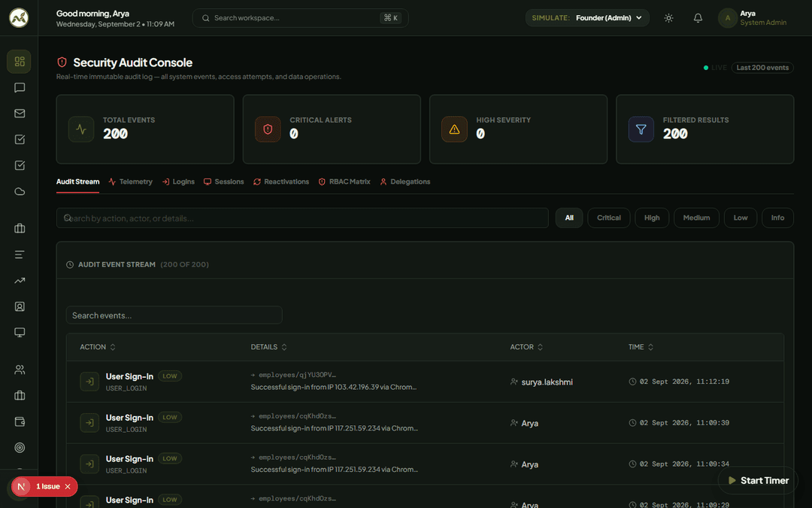Viewport: 812px width, 508px height.
Task: Filter events by Medium severity
Action: click(696, 217)
